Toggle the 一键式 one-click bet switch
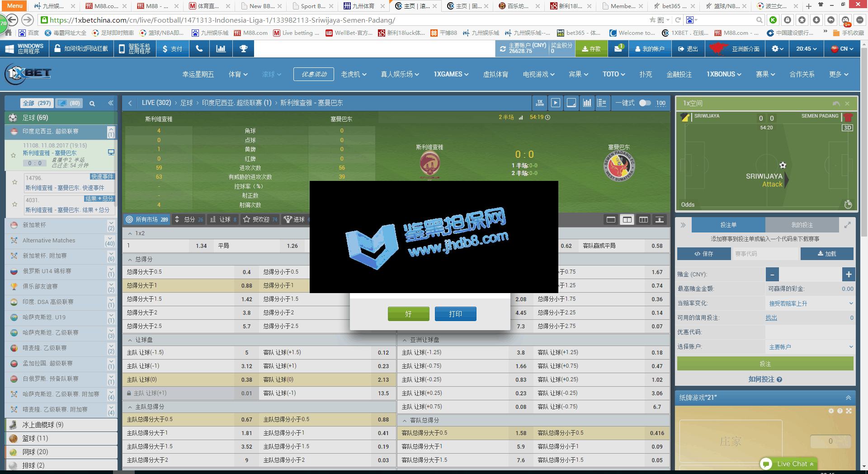This screenshot has height=474, width=868. [645, 103]
